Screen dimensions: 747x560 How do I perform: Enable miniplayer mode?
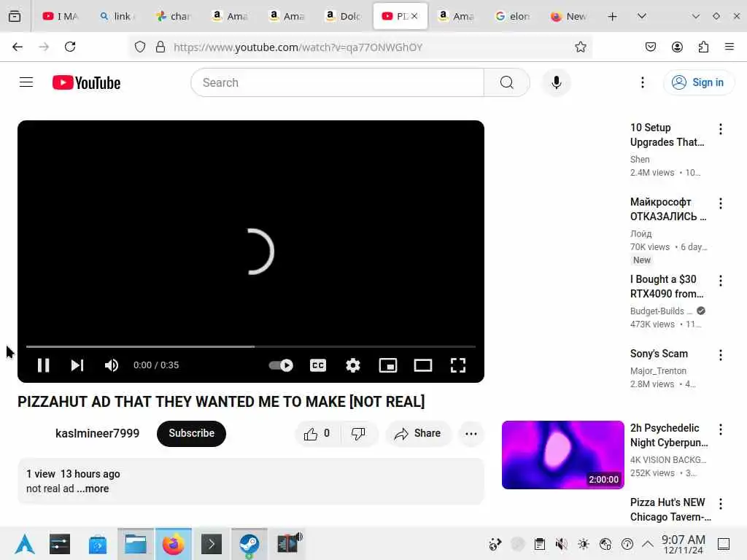click(388, 365)
